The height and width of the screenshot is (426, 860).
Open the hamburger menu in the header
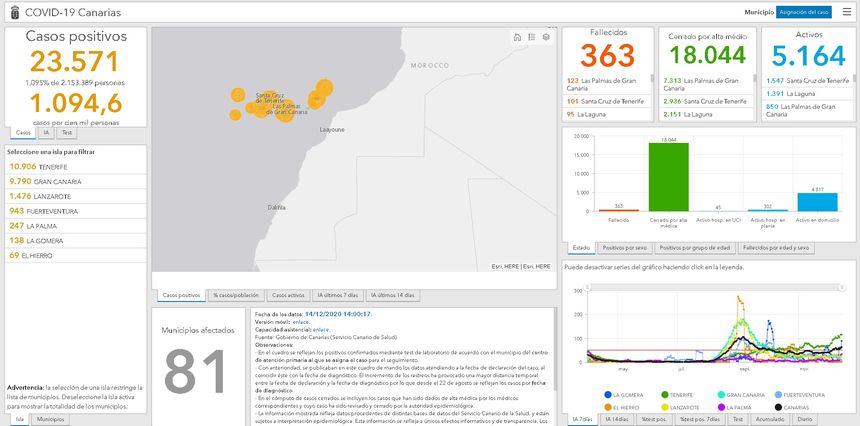846,11
